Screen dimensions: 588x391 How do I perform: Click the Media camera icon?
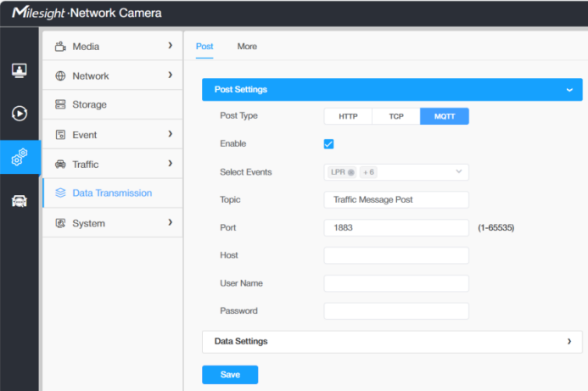[60, 47]
